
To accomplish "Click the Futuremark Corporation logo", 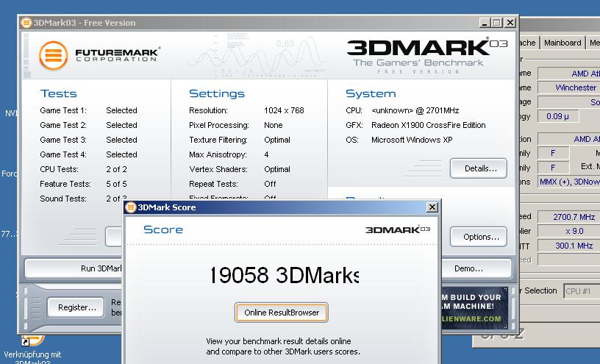I will coord(99,55).
